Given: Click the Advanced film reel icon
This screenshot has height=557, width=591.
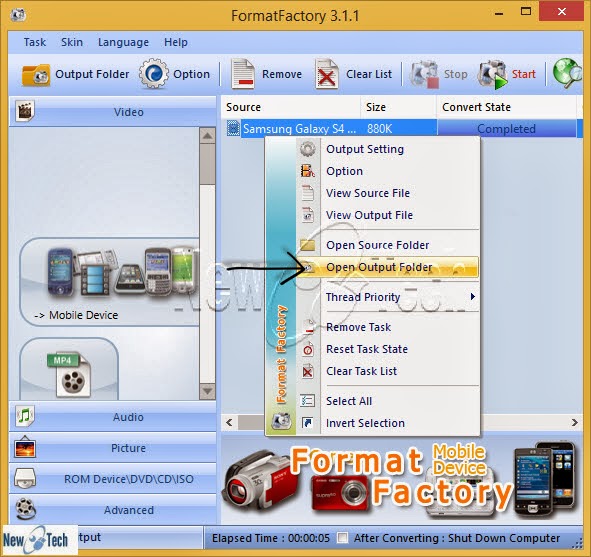Looking at the screenshot, I should [26, 509].
